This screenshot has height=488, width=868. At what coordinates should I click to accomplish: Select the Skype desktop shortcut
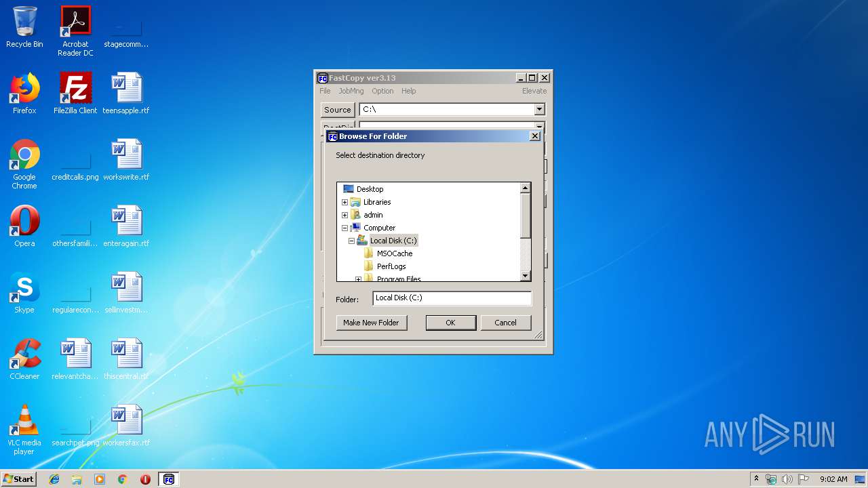click(x=24, y=293)
